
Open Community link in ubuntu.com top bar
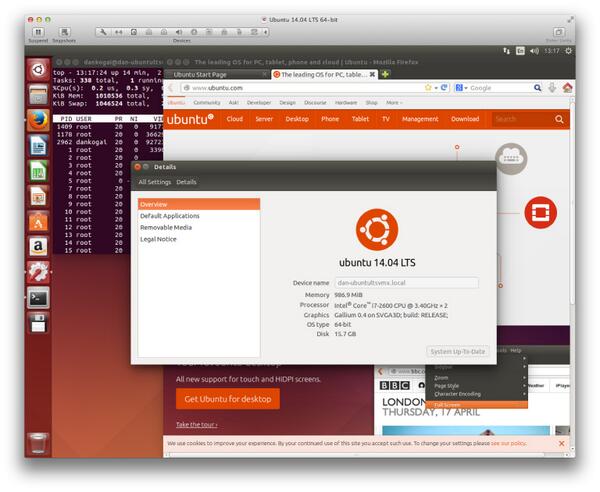(207, 103)
